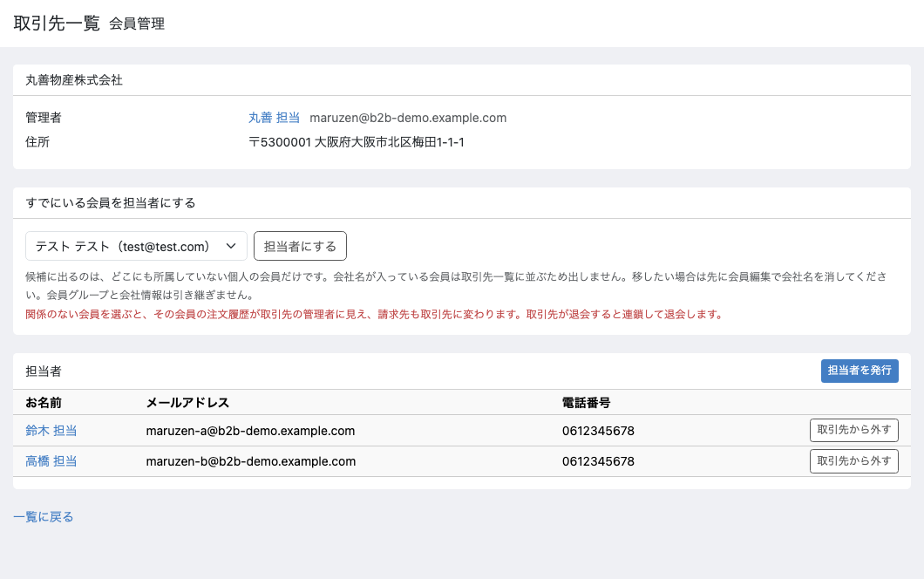Open the 高橋 担当 name link
This screenshot has height=579, width=924.
(51, 461)
